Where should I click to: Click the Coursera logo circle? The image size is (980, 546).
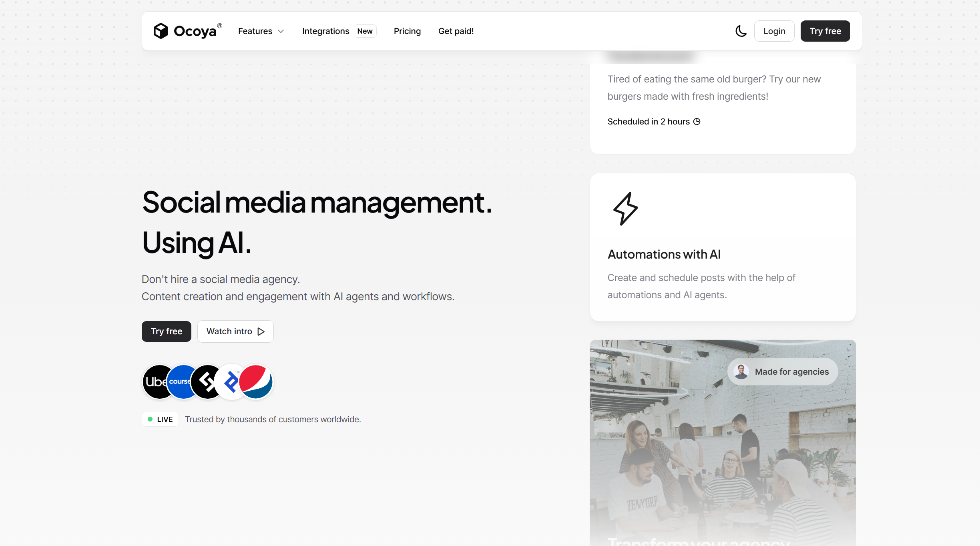click(x=180, y=381)
